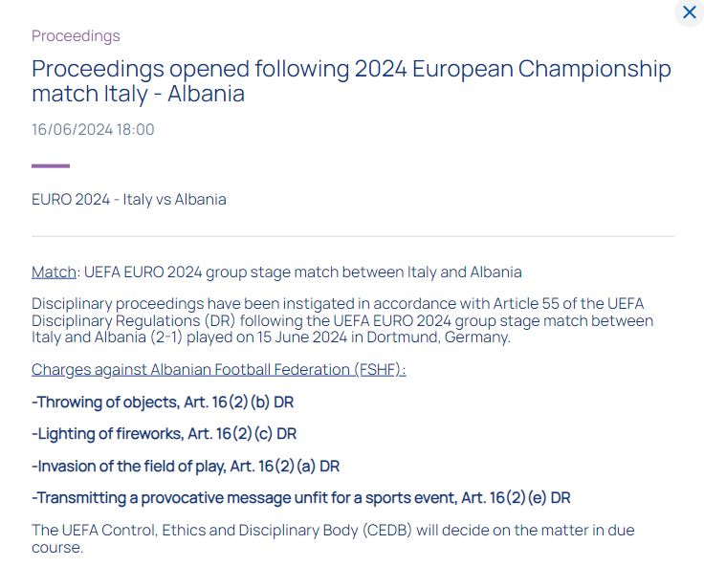Click the closing sentence about the CEDB
704x588 pixels.
[x=333, y=538]
